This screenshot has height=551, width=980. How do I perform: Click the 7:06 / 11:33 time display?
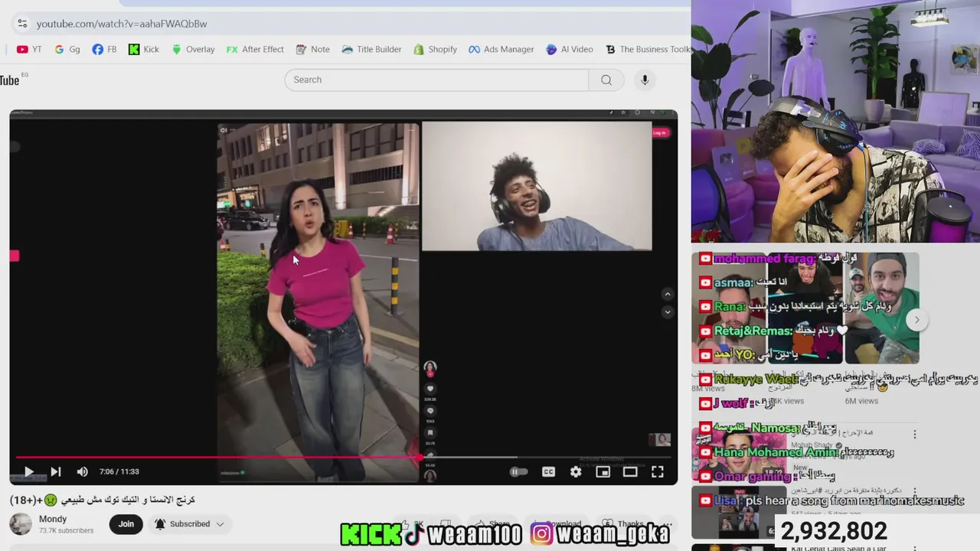click(x=119, y=471)
